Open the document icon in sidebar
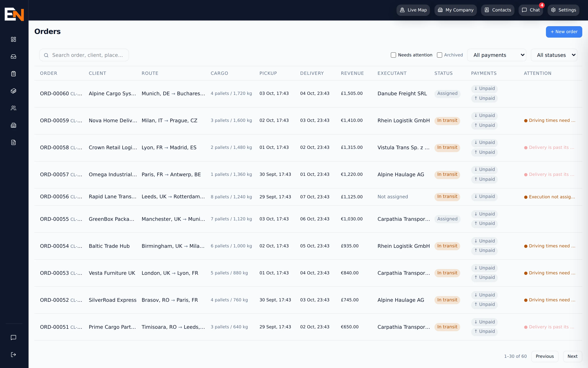Screen dimensions: 588x368 [x=14, y=142]
